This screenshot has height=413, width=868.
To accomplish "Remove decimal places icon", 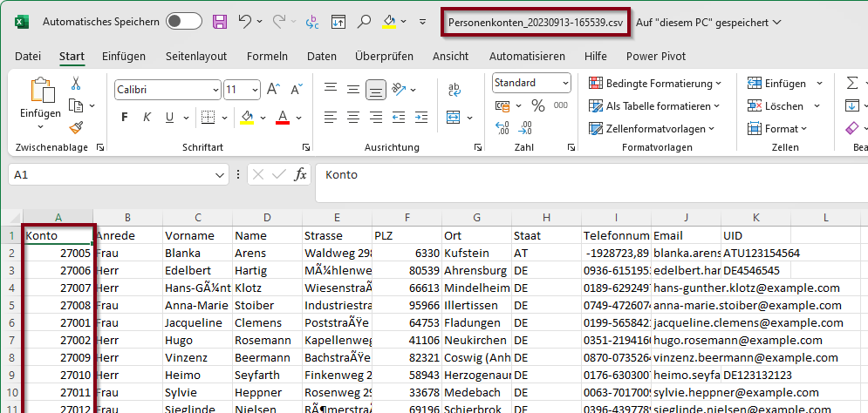I will 525,128.
